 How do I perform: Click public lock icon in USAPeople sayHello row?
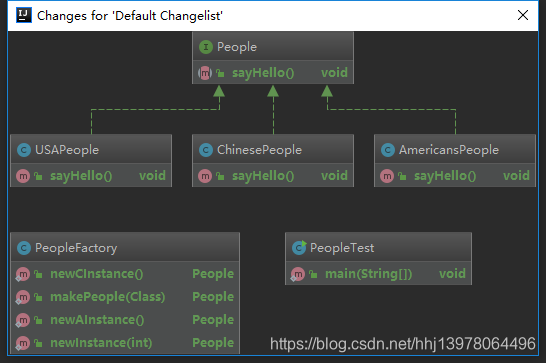click(x=38, y=176)
